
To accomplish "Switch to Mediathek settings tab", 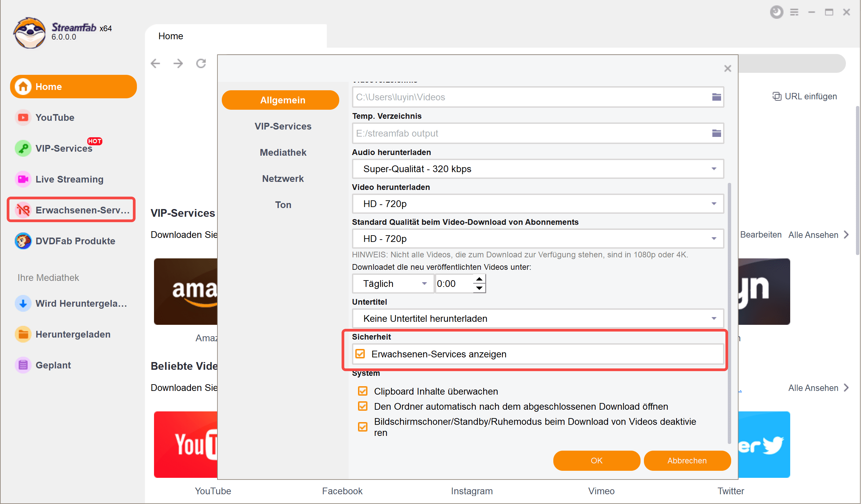I will pyautogui.click(x=283, y=152).
